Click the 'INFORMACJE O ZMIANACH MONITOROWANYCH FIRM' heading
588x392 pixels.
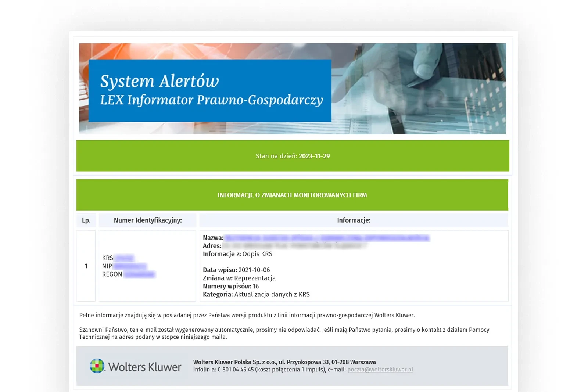(292, 195)
